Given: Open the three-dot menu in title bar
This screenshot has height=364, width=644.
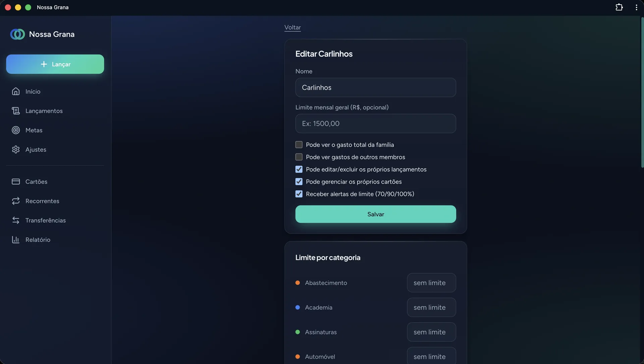Looking at the screenshot, I should point(636,7).
